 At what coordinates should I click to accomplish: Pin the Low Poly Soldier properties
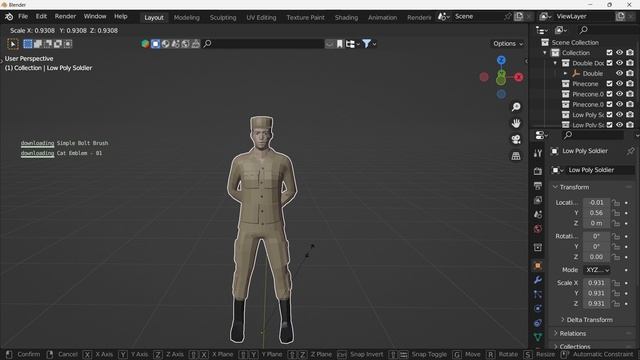tap(630, 151)
